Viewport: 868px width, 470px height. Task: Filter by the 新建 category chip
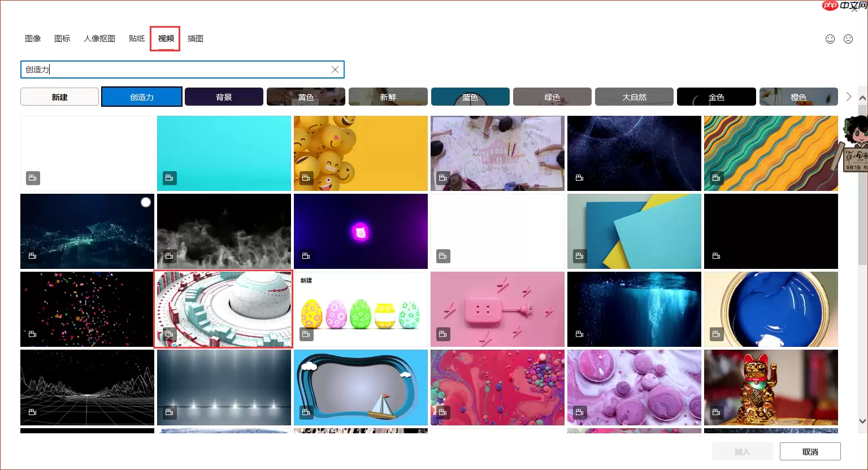coord(59,97)
